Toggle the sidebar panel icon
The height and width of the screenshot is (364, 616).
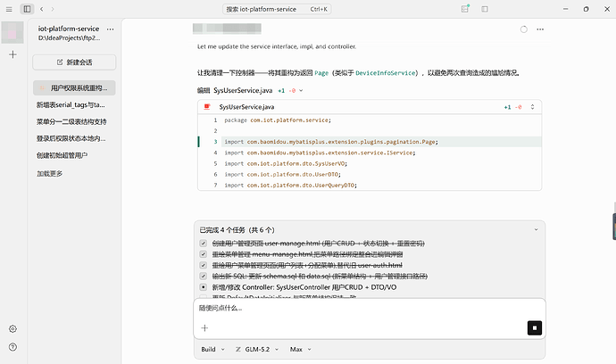tap(27, 9)
